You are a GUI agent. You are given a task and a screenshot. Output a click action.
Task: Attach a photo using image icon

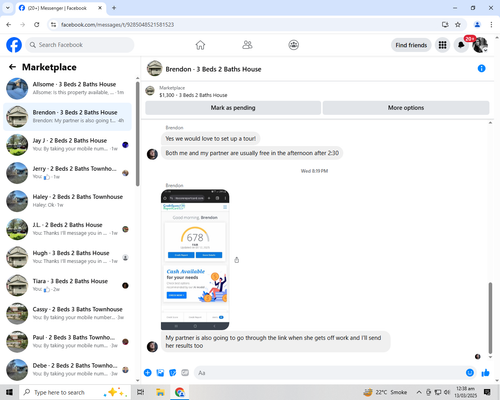tap(160, 373)
